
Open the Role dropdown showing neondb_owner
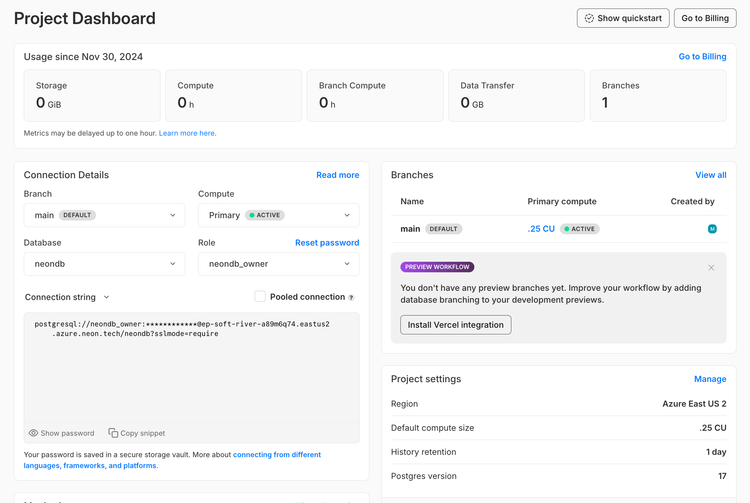[x=278, y=264]
